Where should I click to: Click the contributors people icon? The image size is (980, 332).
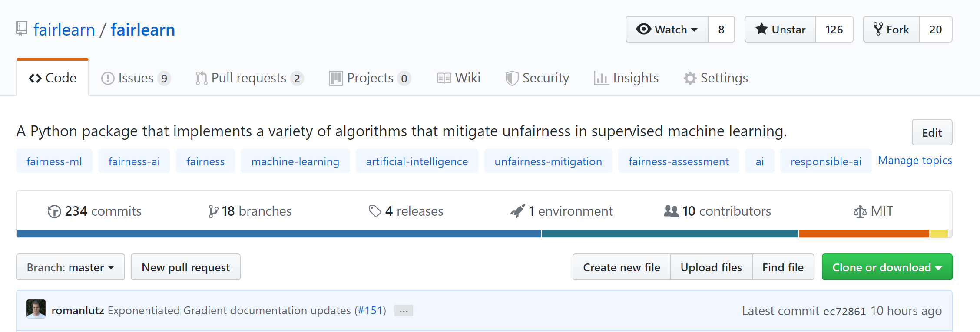671,211
